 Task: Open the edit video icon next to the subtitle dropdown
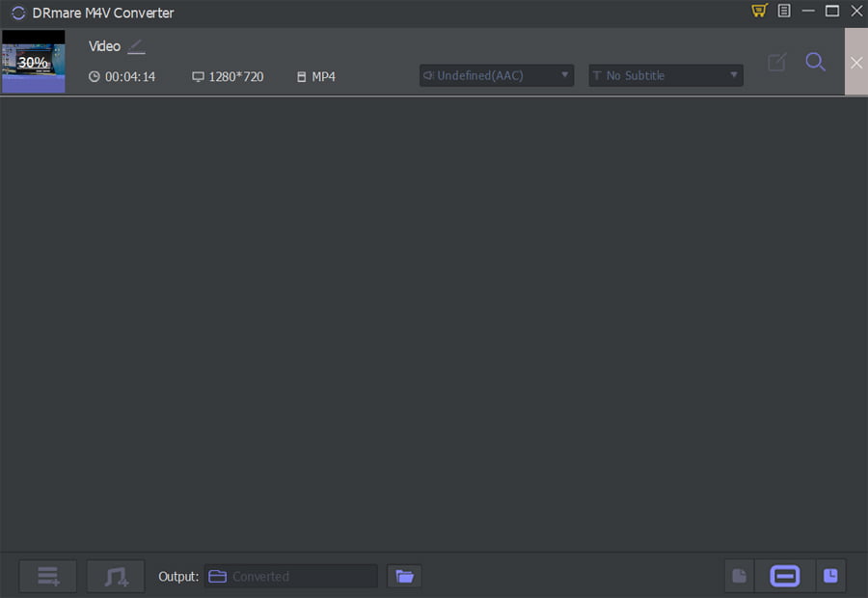777,62
